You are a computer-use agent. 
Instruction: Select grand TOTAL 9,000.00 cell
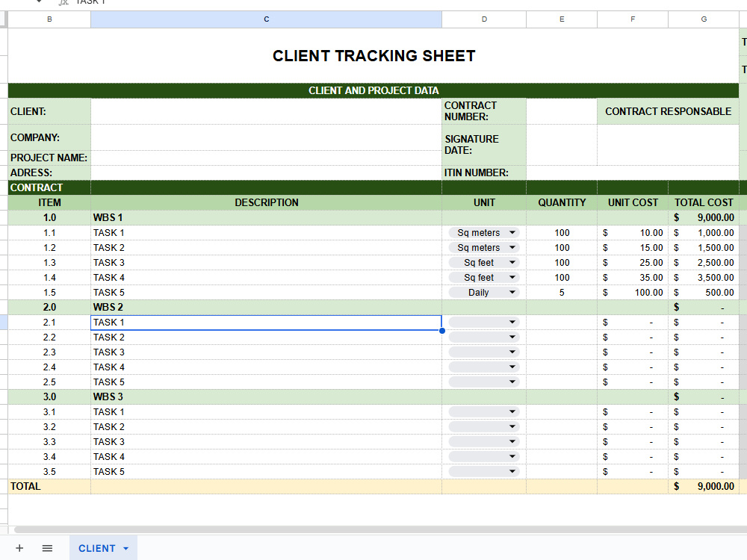704,486
